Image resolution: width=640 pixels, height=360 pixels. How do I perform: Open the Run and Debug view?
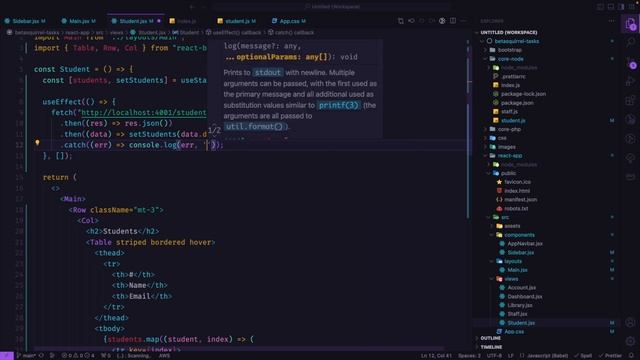(x=631, y=81)
